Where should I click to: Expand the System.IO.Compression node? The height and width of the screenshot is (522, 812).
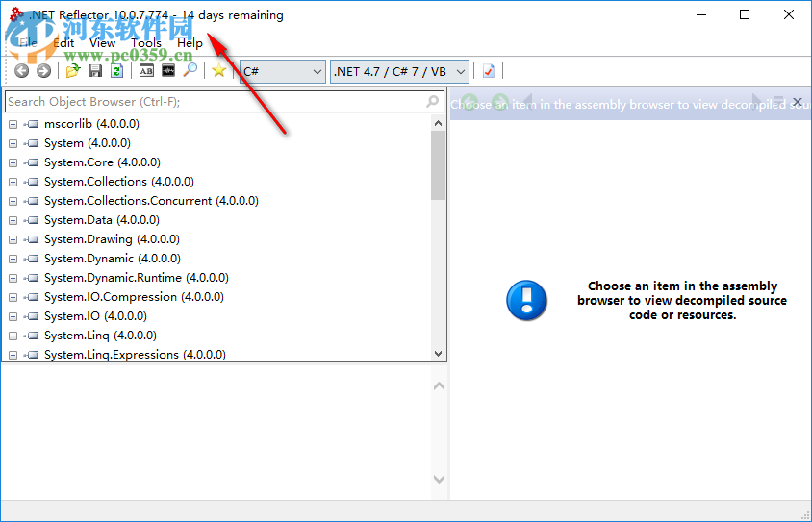[x=13, y=297]
